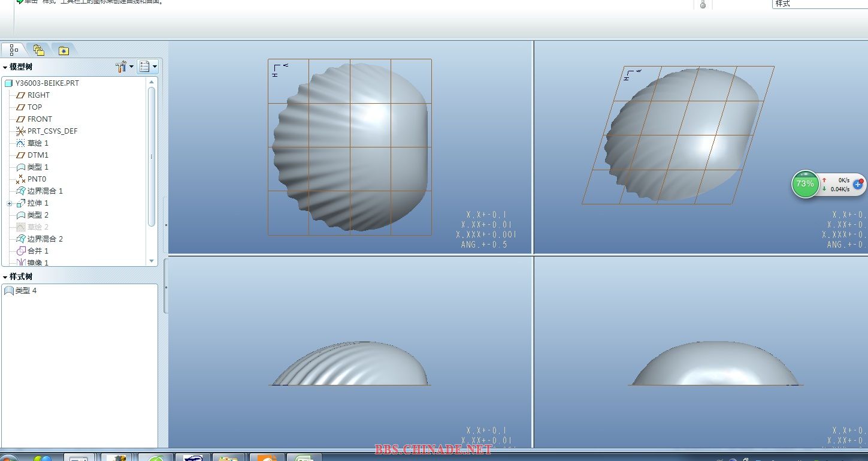The width and height of the screenshot is (868, 461).
Task: Select 边界混合 1 boundary blend feature
Action: pos(45,191)
